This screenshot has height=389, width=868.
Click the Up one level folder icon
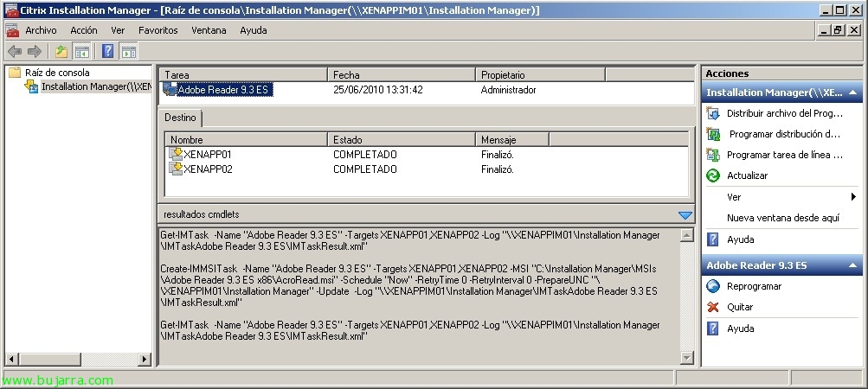(61, 52)
